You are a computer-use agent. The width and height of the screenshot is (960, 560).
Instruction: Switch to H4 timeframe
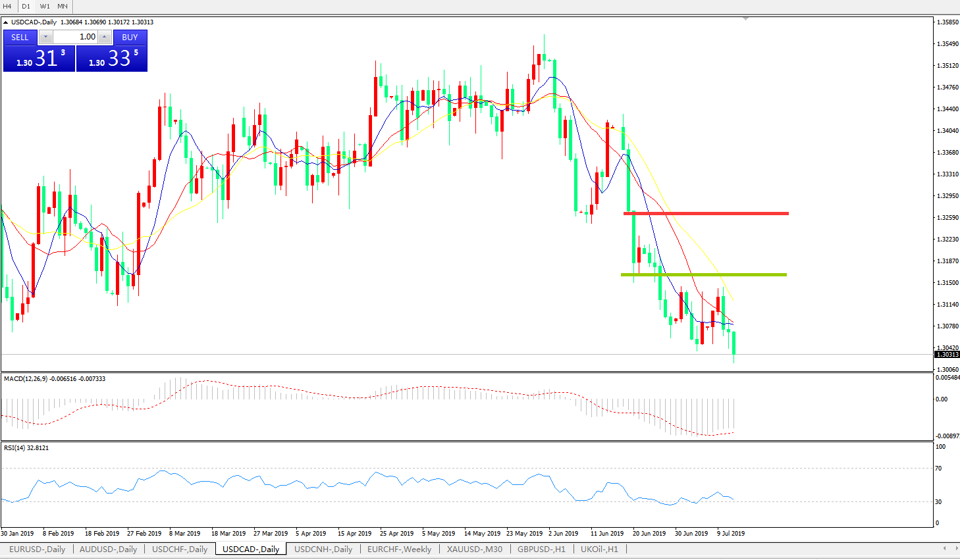[8, 6]
